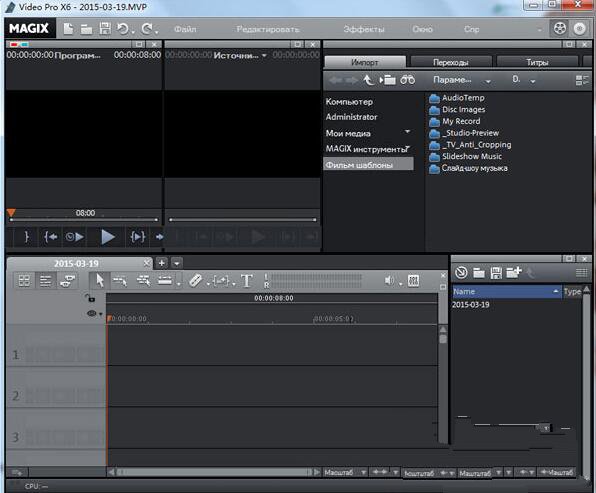Open the undo history dropdown arrow
The width and height of the screenshot is (596, 493).
pos(133,32)
